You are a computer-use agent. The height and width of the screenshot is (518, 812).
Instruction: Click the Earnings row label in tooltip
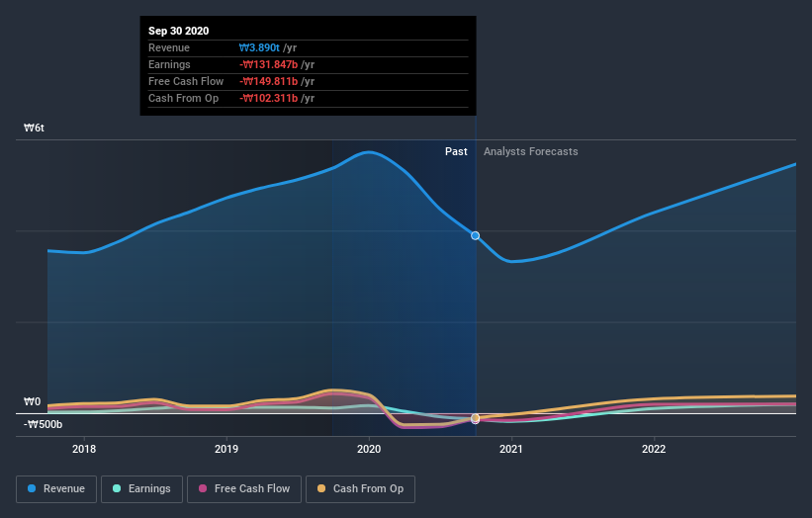point(169,64)
